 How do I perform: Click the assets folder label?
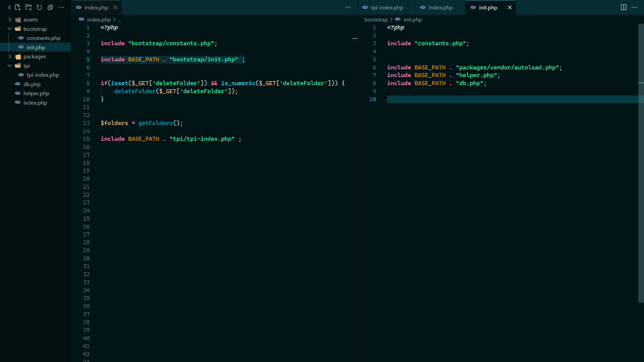coord(31,19)
